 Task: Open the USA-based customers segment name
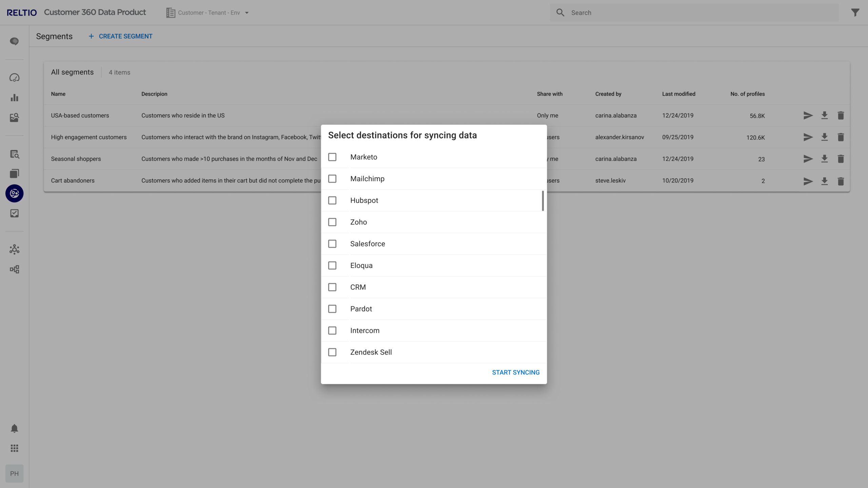click(x=80, y=116)
